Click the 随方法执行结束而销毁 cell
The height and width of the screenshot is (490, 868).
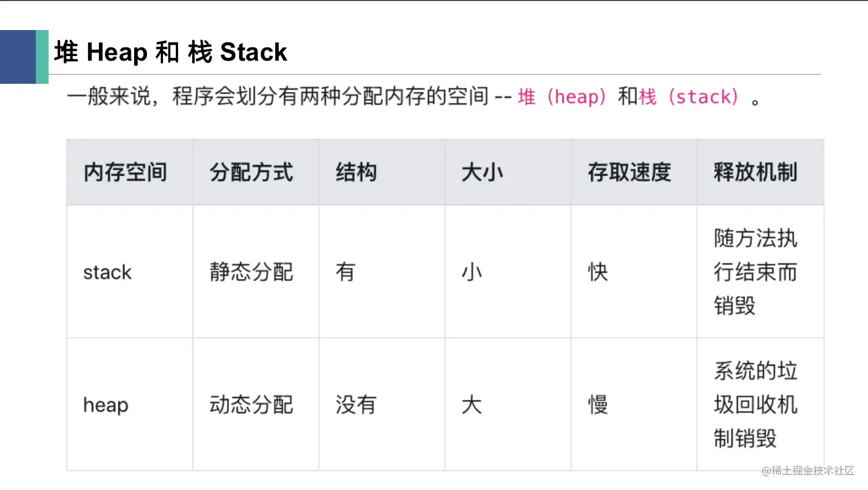click(760, 272)
